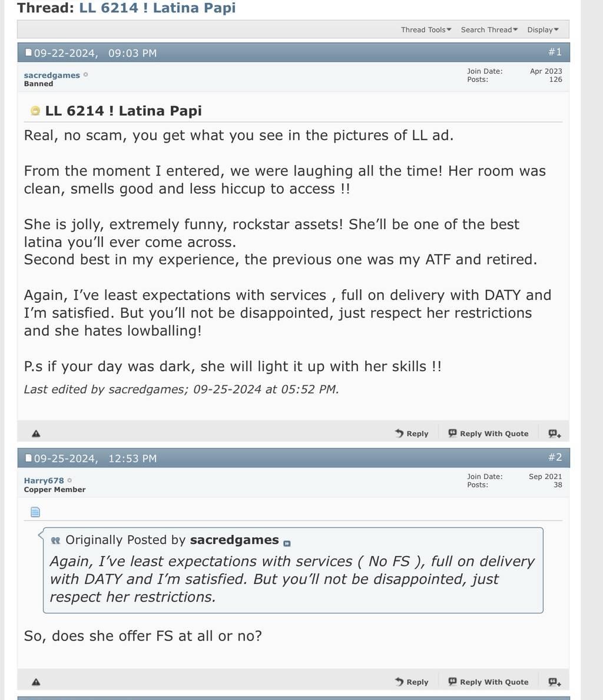603x700 pixels.
Task: Open the #2 post permalink
Action: coord(555,457)
